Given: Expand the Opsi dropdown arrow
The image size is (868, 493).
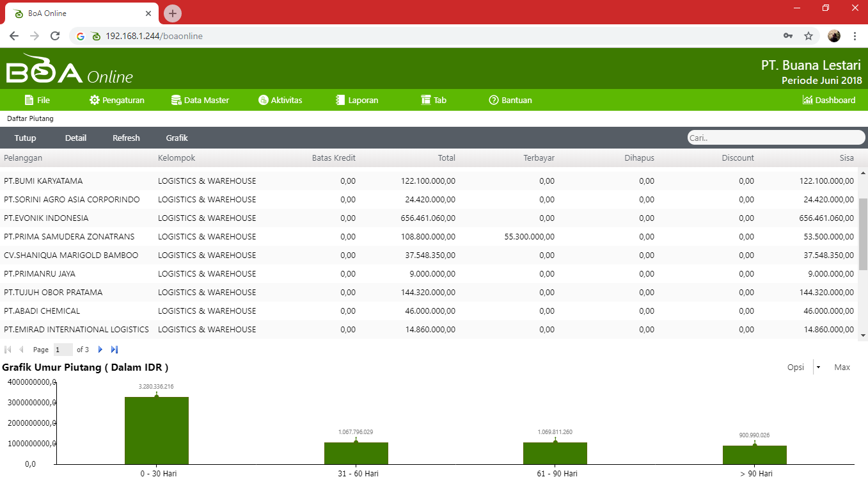Looking at the screenshot, I should click(x=819, y=368).
